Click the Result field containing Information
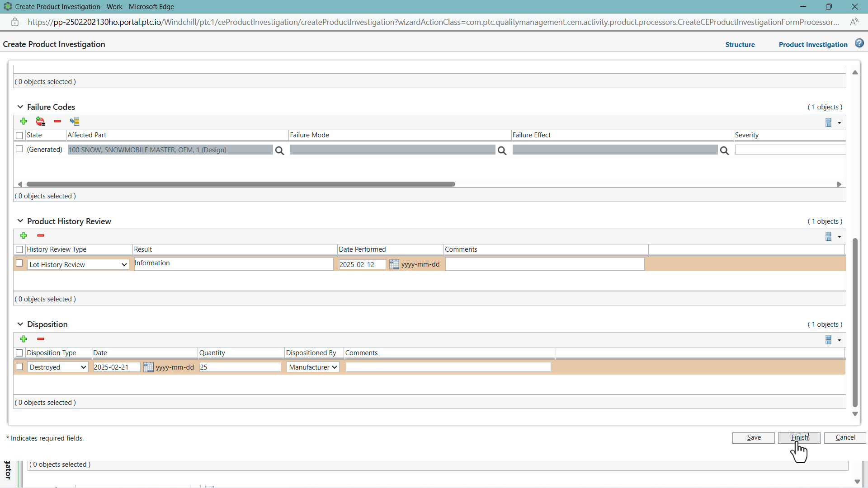This screenshot has height=488, width=868. coord(234,264)
